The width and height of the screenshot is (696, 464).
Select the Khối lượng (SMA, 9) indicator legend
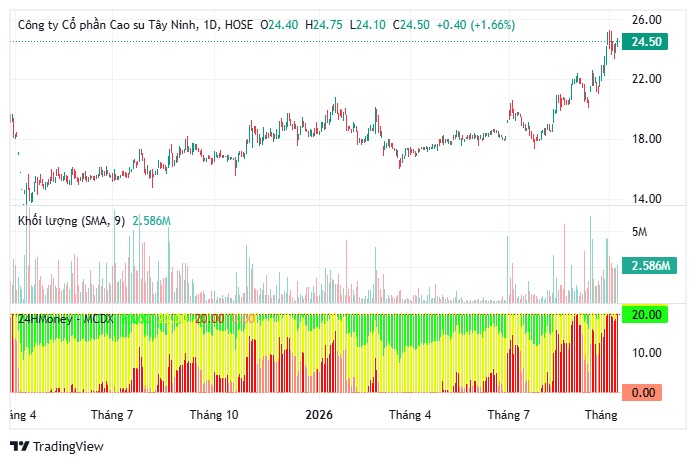pyautogui.click(x=71, y=221)
